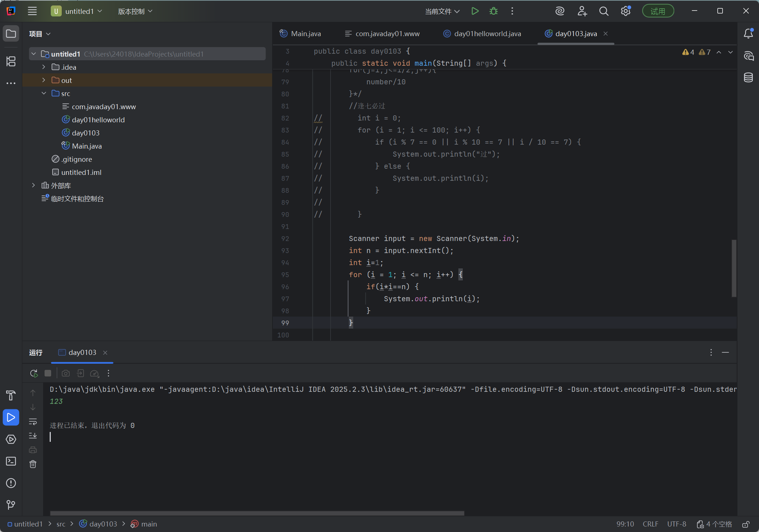Click the Debug bug icon
Viewport: 759px width, 532px height.
click(x=493, y=11)
